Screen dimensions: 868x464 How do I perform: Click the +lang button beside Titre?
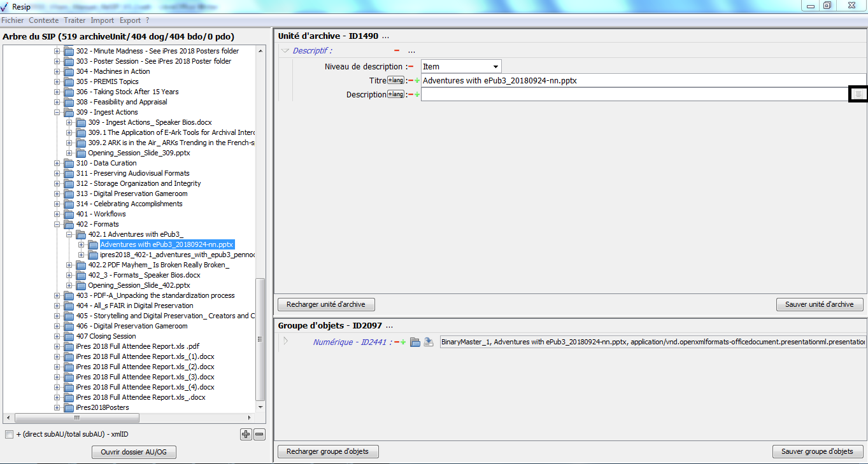coord(395,81)
